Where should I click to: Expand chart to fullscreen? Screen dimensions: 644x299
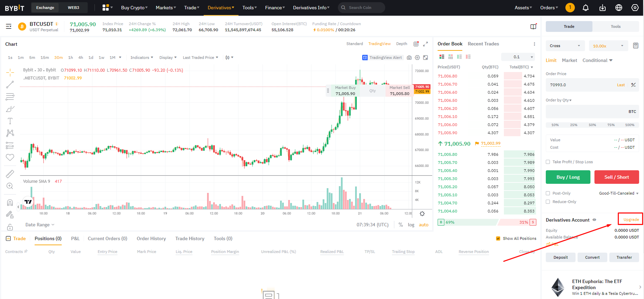tap(425, 44)
